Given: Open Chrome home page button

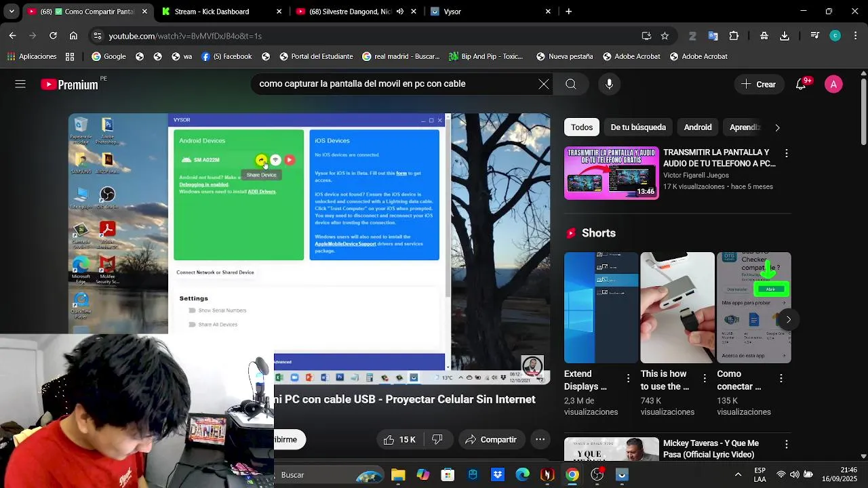Looking at the screenshot, I should point(73,36).
